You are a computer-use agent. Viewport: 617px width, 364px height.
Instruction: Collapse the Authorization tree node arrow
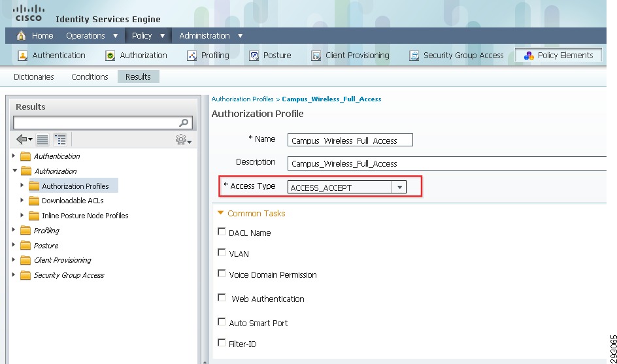(14, 171)
